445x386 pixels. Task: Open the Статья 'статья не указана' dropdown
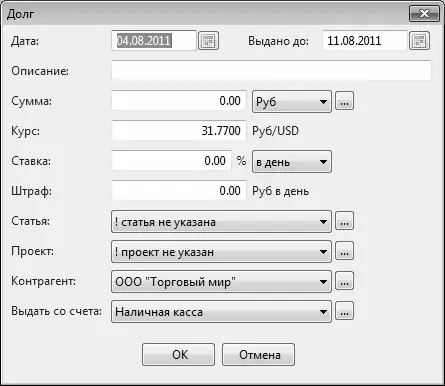point(221,221)
